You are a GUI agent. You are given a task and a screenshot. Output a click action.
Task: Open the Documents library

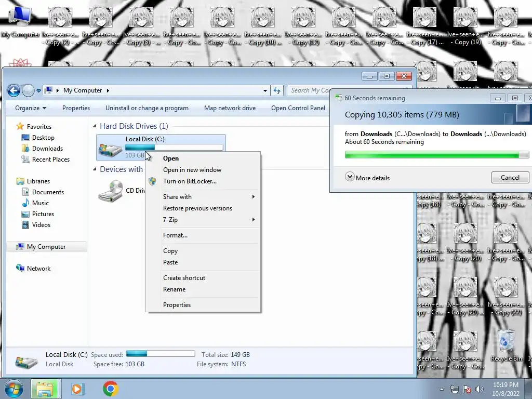pos(48,192)
